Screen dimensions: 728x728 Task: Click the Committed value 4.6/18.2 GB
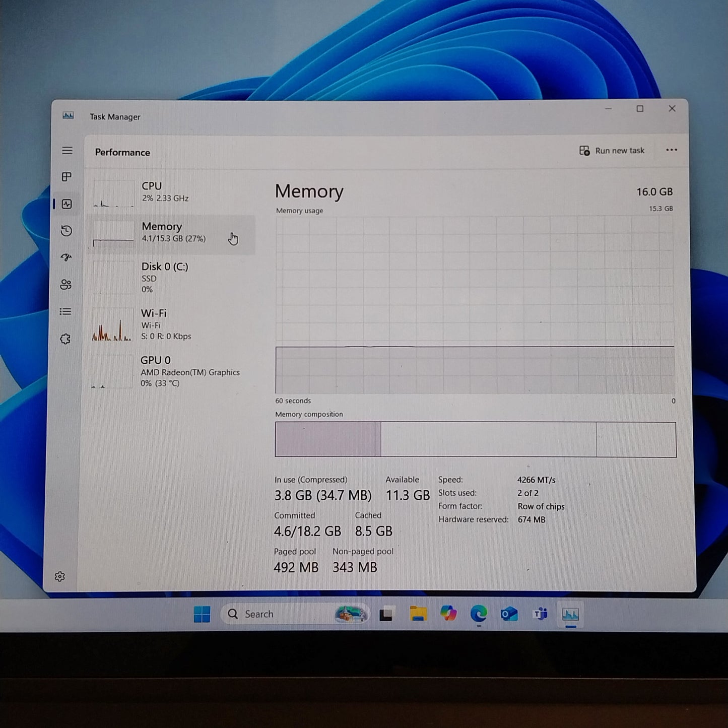pyautogui.click(x=307, y=532)
